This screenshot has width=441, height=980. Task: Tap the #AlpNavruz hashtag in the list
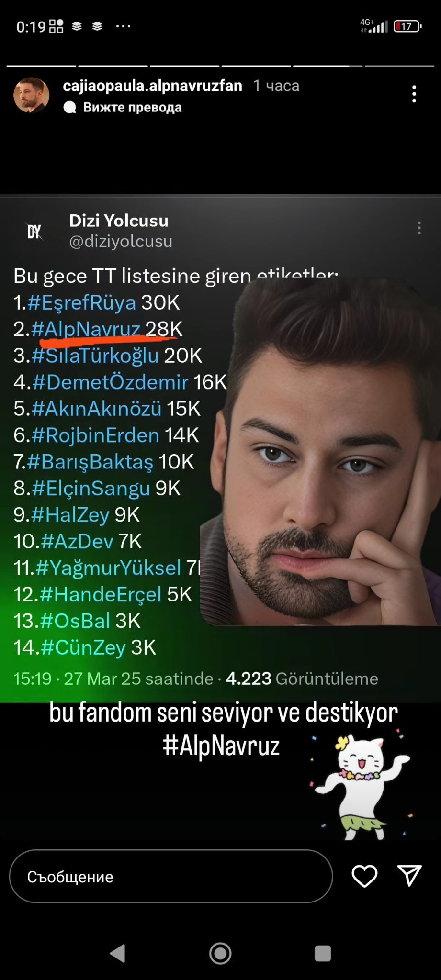point(85,329)
